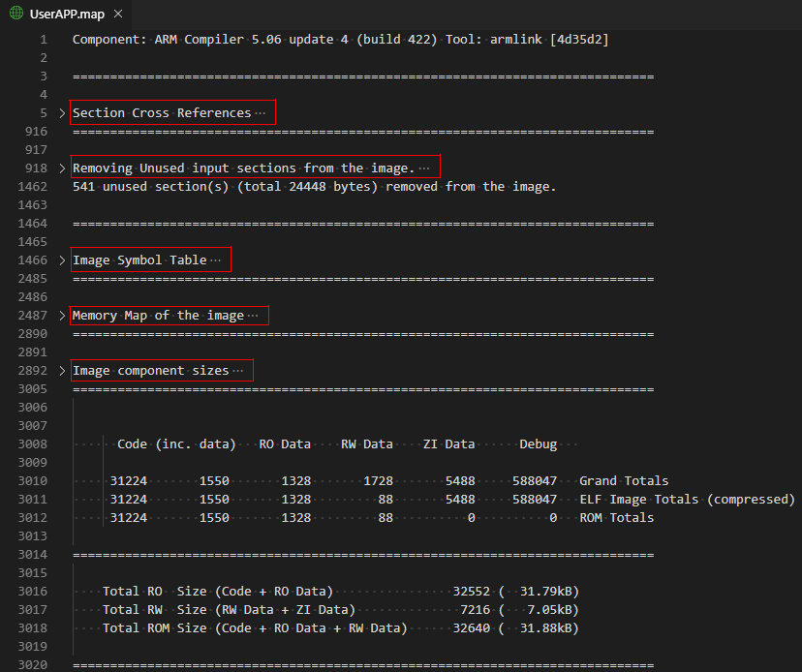Click the value 32552 on the RO Size line
The image size is (802, 672).
(x=472, y=592)
